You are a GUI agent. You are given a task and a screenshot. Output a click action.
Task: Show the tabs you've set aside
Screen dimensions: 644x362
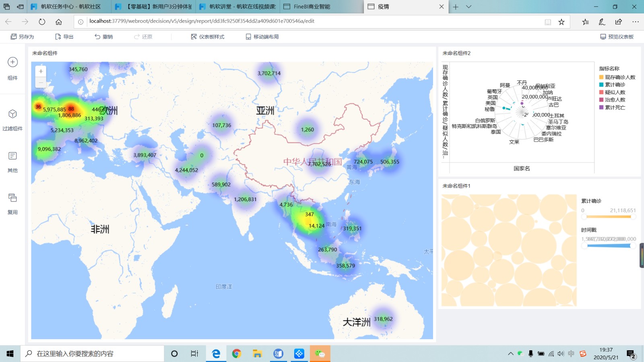click(7, 7)
